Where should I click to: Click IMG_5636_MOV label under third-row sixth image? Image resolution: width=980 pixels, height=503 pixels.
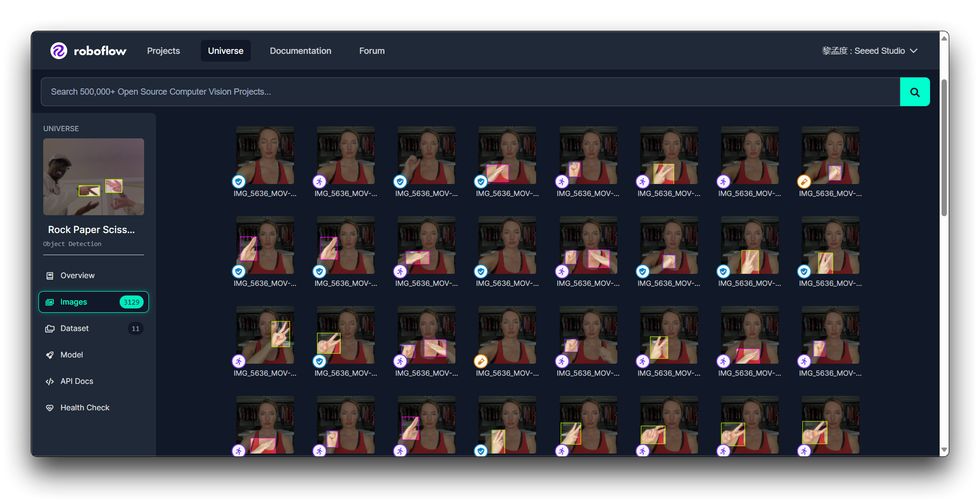coord(669,373)
